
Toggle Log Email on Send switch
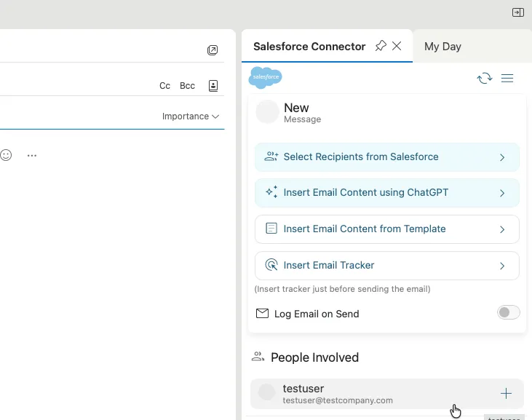coord(508,312)
